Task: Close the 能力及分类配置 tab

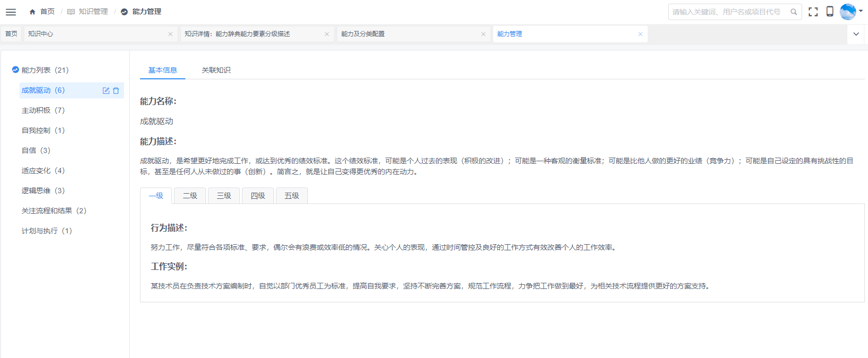Action: (483, 34)
